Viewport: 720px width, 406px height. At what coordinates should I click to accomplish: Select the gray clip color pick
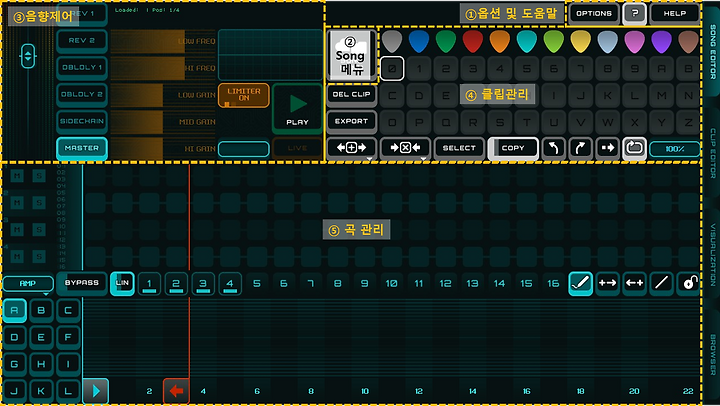(392, 41)
